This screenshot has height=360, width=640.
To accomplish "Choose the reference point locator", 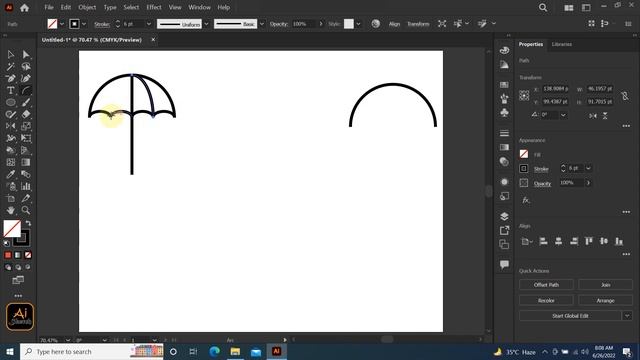I will click(x=524, y=96).
